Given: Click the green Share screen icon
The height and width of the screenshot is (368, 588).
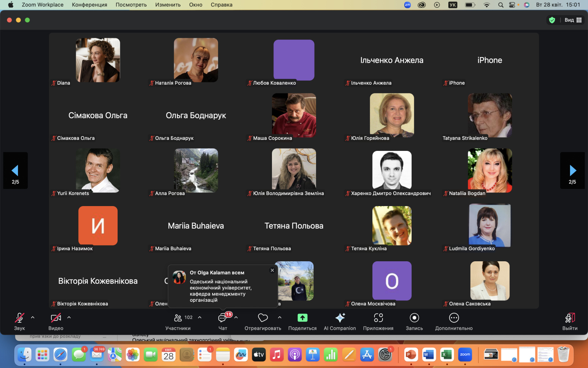Looking at the screenshot, I should [x=302, y=318].
